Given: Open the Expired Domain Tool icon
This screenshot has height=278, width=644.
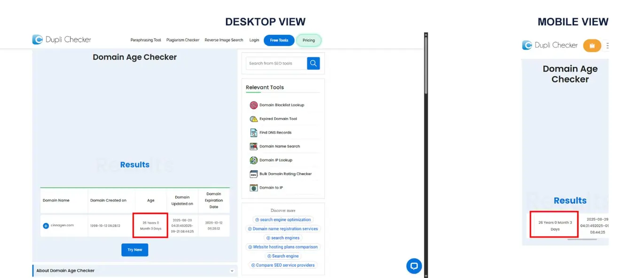Looking at the screenshot, I should pyautogui.click(x=253, y=119).
